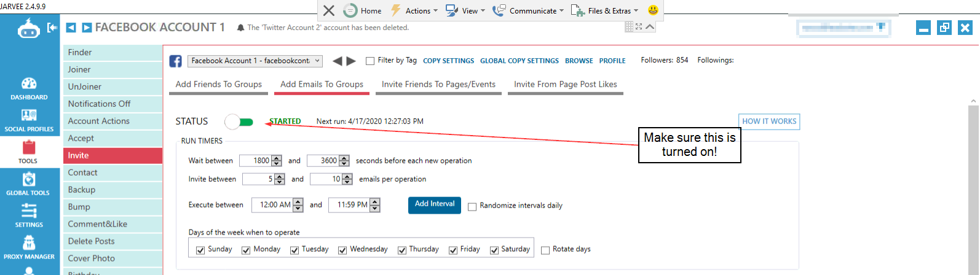Open Files & Extras dropdown menu
This screenshot has height=275, width=980.
tap(605, 10)
